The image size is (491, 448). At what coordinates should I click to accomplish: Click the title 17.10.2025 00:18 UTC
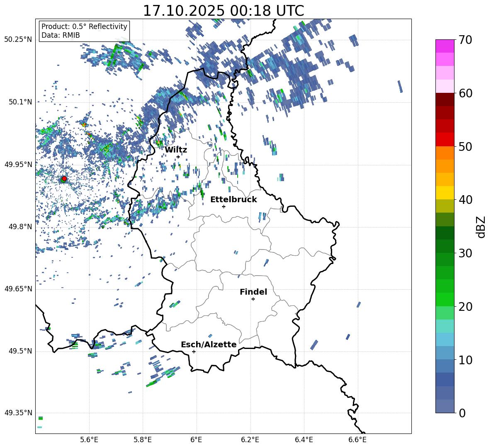[223, 11]
